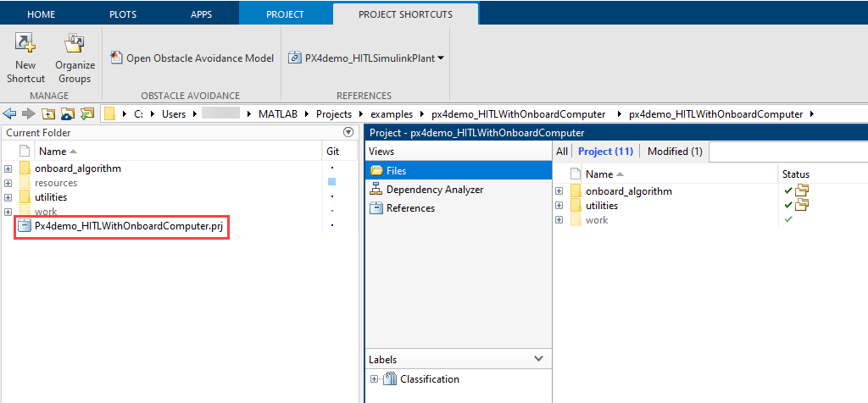Collapse the Labels panel chevron

538,359
